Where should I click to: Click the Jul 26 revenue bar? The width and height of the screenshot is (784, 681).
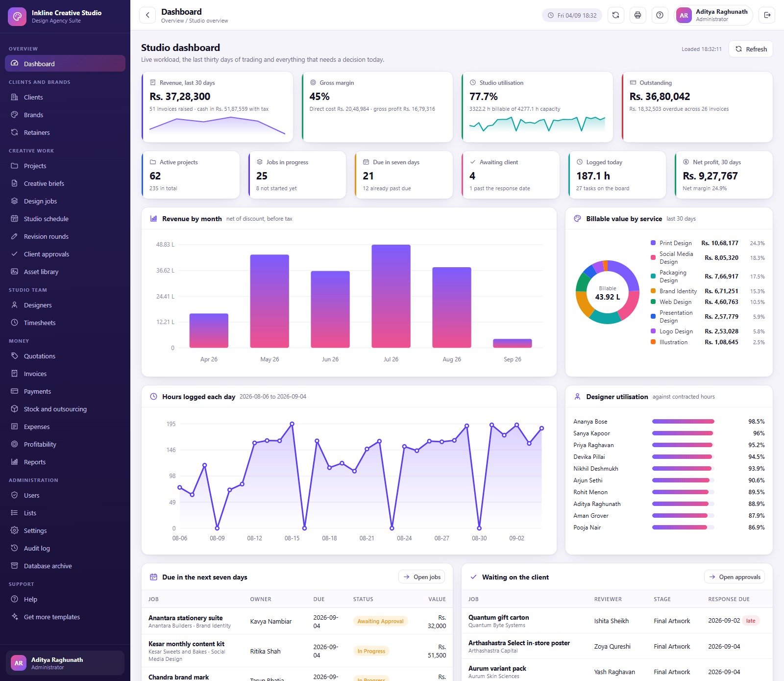click(391, 296)
